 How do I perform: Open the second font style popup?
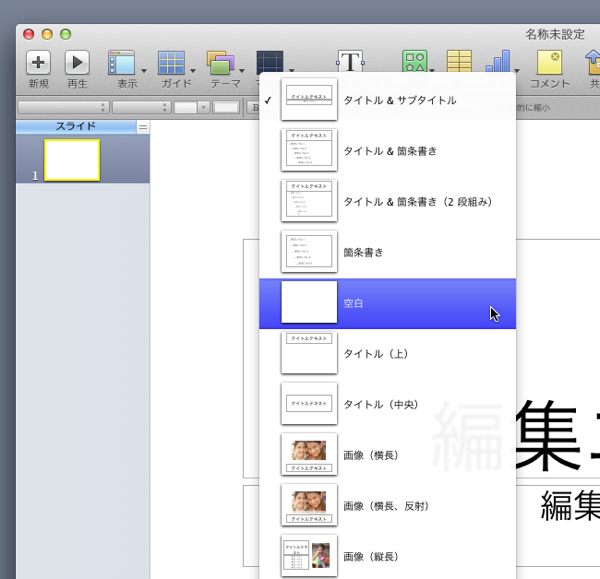[x=141, y=108]
